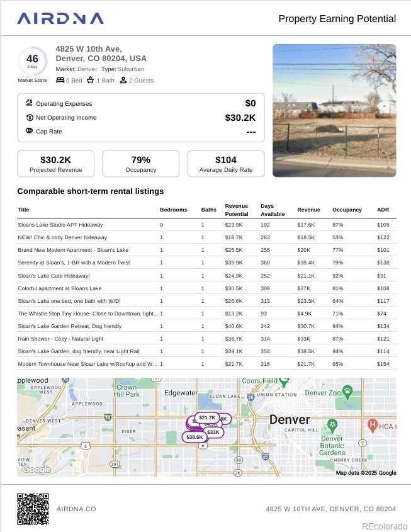Click the Denver Zoo map pin
Image resolution: width=411 pixels, height=532 pixels.
click(347, 391)
